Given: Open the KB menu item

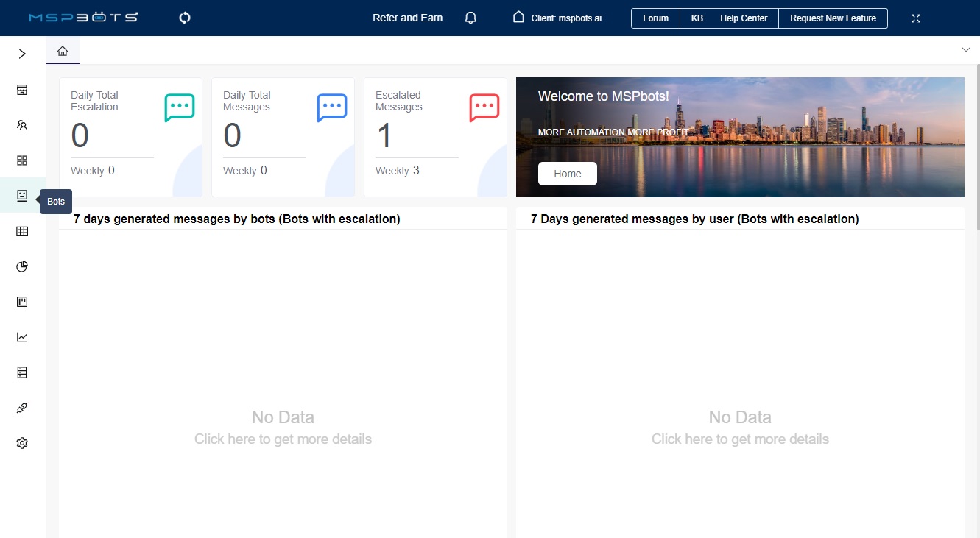Looking at the screenshot, I should pyautogui.click(x=697, y=18).
